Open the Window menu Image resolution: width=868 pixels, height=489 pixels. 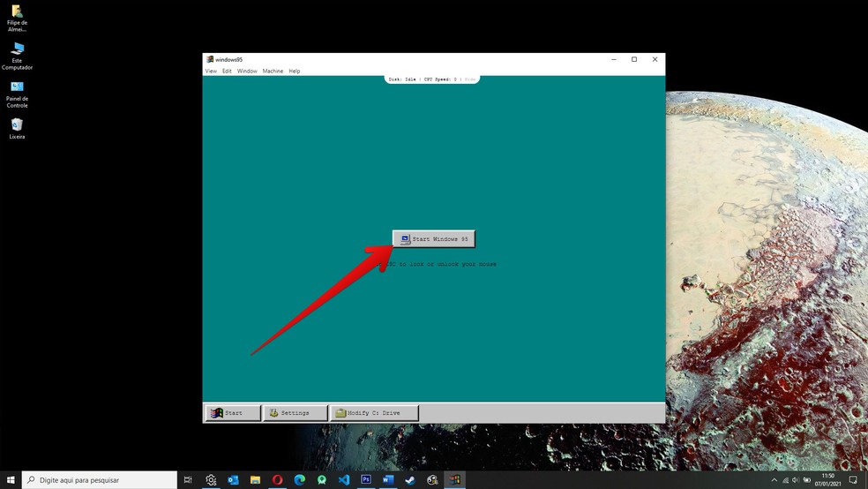pos(247,71)
